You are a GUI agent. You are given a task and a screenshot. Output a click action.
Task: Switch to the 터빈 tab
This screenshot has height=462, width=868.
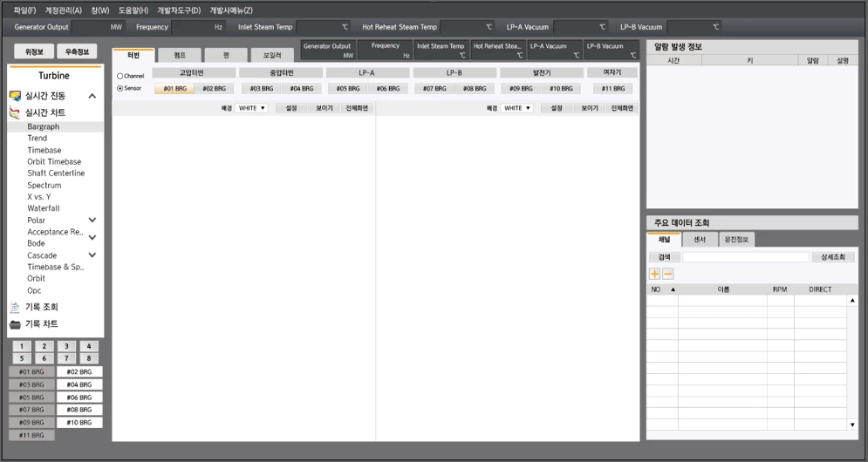coord(133,55)
